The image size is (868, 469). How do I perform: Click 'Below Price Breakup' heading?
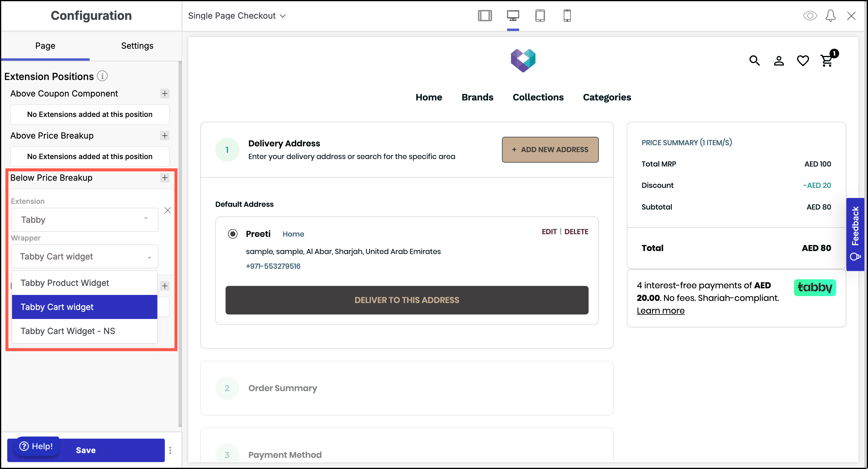(51, 178)
